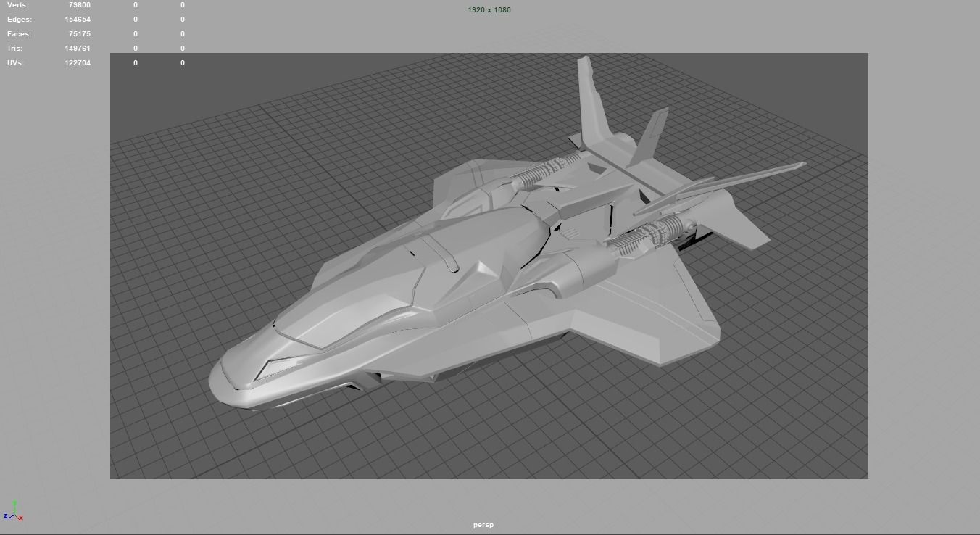The image size is (980, 535).
Task: Click the 'Edges:' heads-up label
Action: [20, 20]
